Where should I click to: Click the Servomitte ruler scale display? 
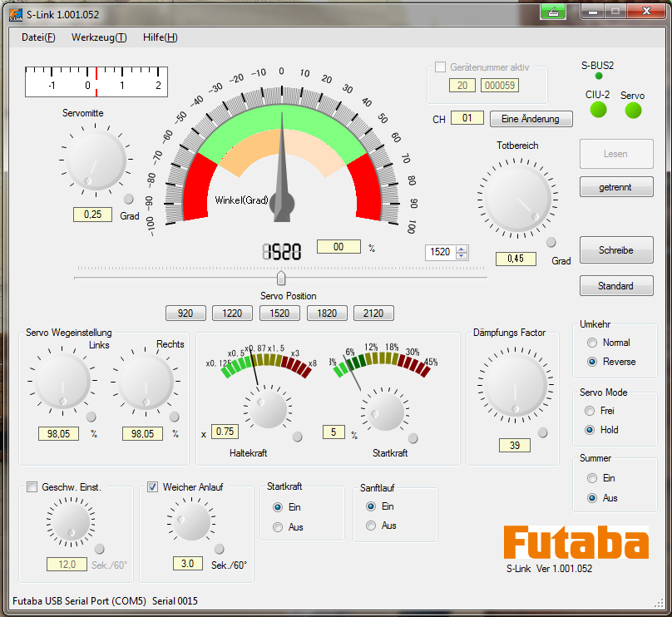point(96,81)
